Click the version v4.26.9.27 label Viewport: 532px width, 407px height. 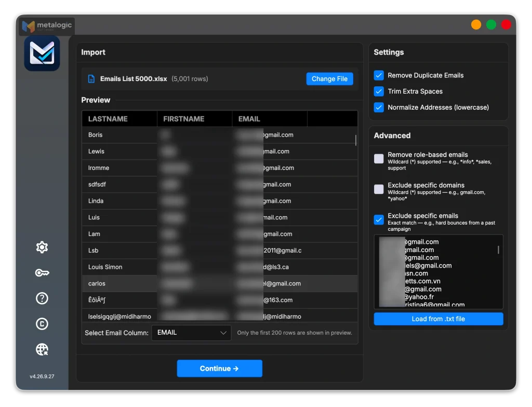click(x=42, y=376)
